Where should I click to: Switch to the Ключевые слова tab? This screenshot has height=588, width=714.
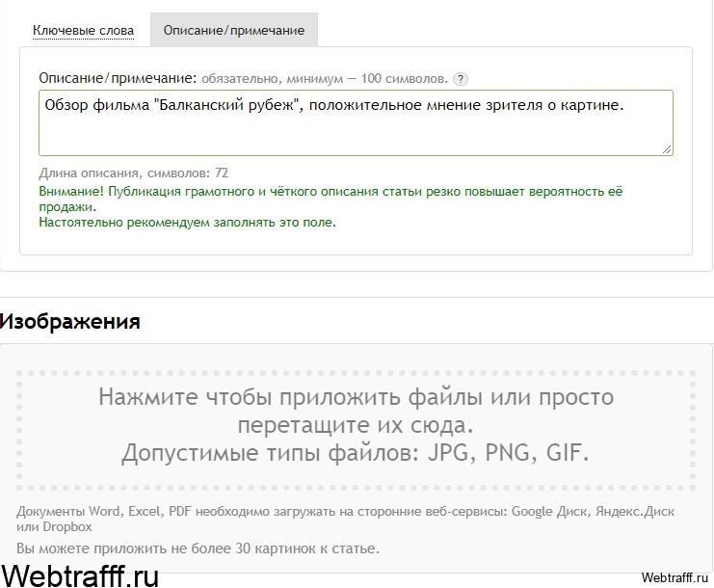(x=83, y=31)
